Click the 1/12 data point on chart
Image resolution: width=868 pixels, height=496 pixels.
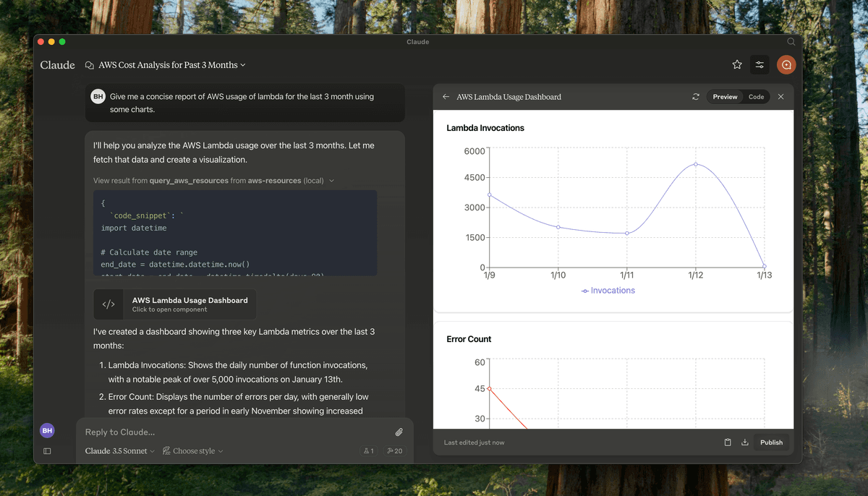[x=696, y=164]
